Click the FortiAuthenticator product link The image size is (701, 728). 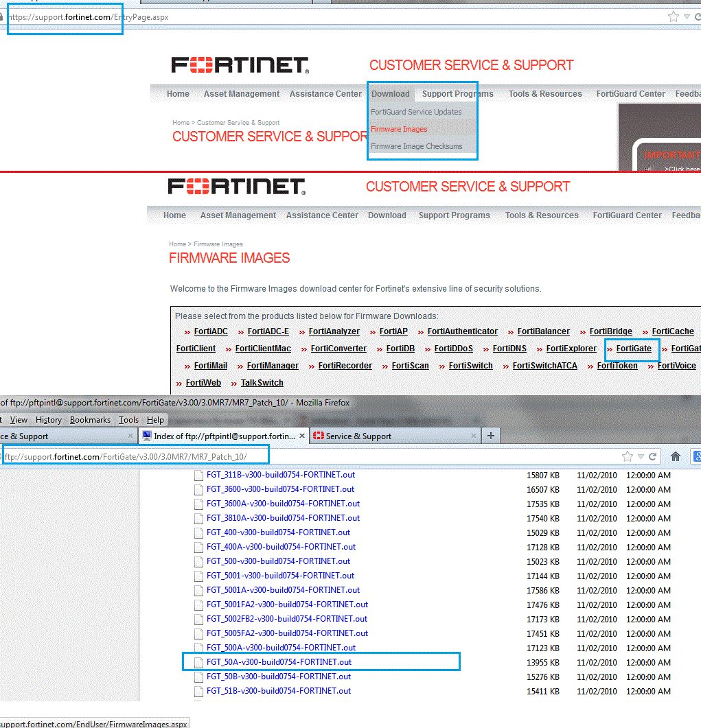tap(462, 331)
